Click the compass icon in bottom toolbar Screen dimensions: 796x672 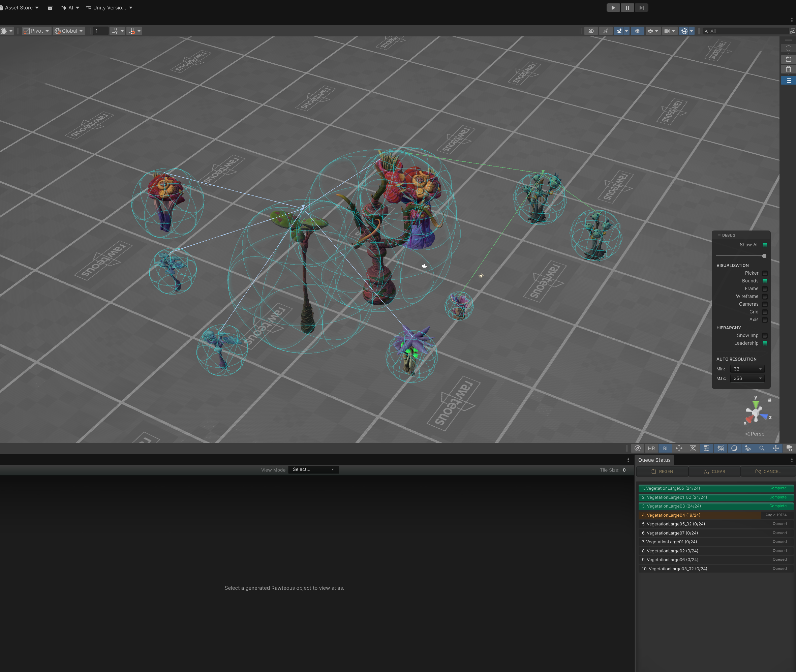click(638, 448)
